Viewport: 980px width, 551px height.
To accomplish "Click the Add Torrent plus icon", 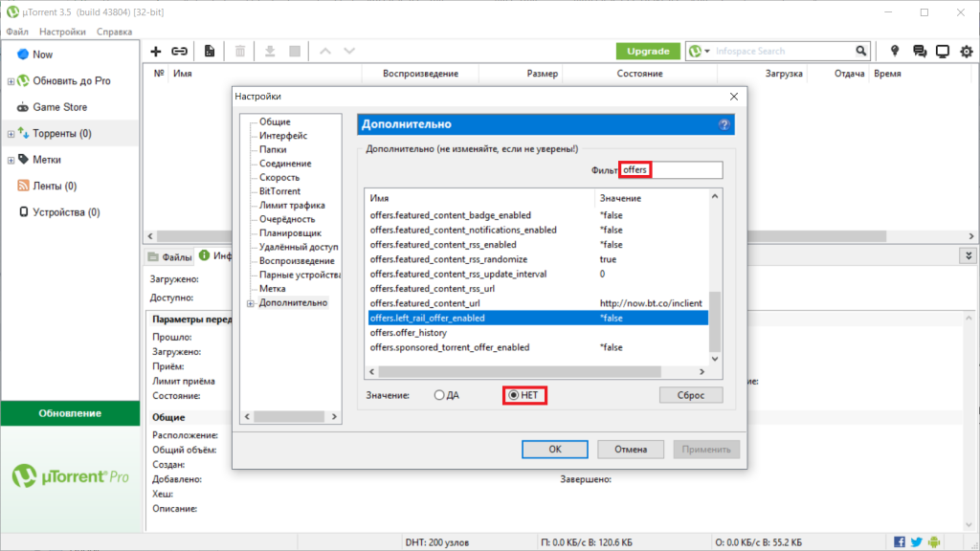I will 156,52.
